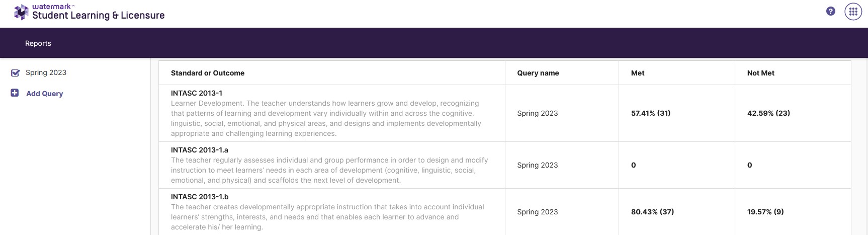Open the Reports tab
This screenshot has height=235, width=868.
pyautogui.click(x=38, y=43)
